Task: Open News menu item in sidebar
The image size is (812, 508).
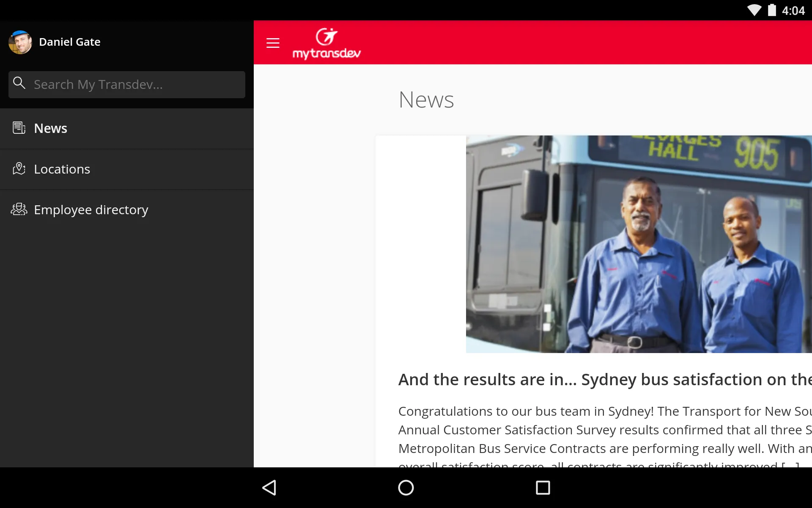Action: point(50,127)
